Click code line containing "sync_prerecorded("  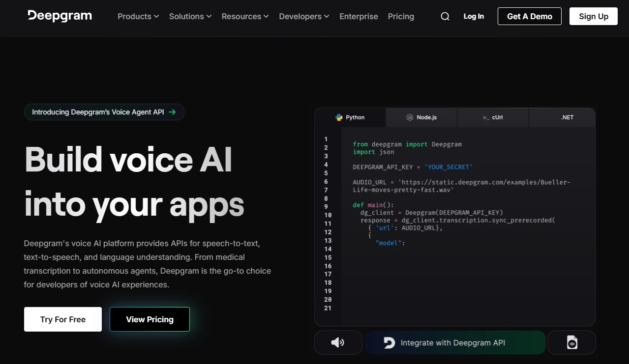click(x=457, y=220)
